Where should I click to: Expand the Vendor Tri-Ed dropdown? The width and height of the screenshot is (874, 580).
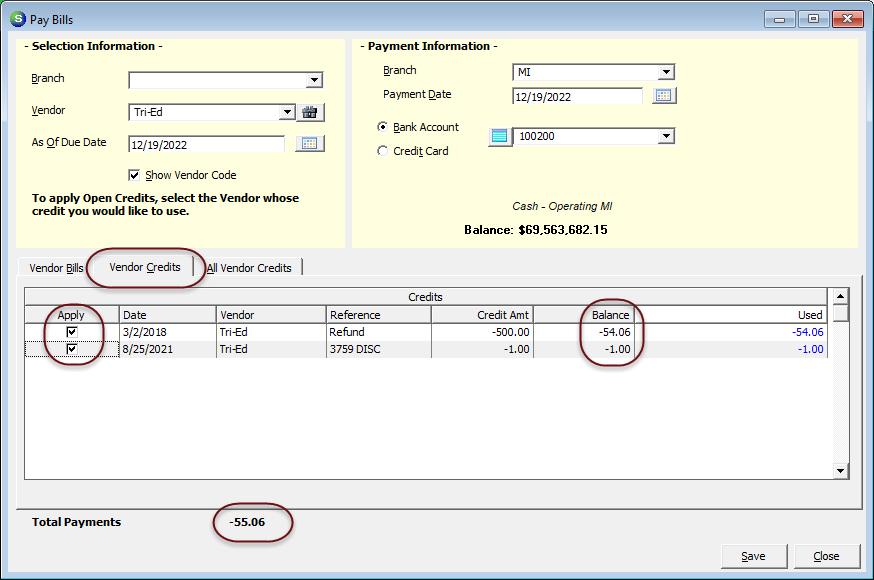(x=287, y=112)
